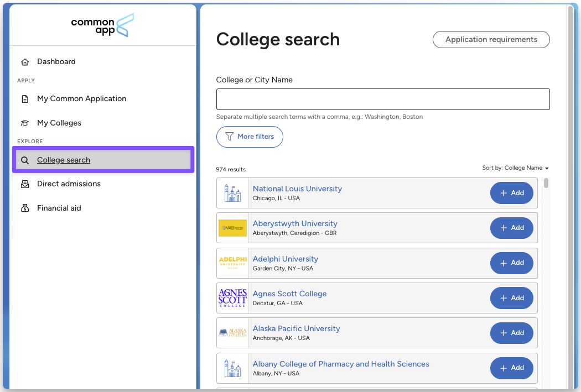Click the Application requirements button
Viewport: 581px width, 392px height.
[491, 40]
